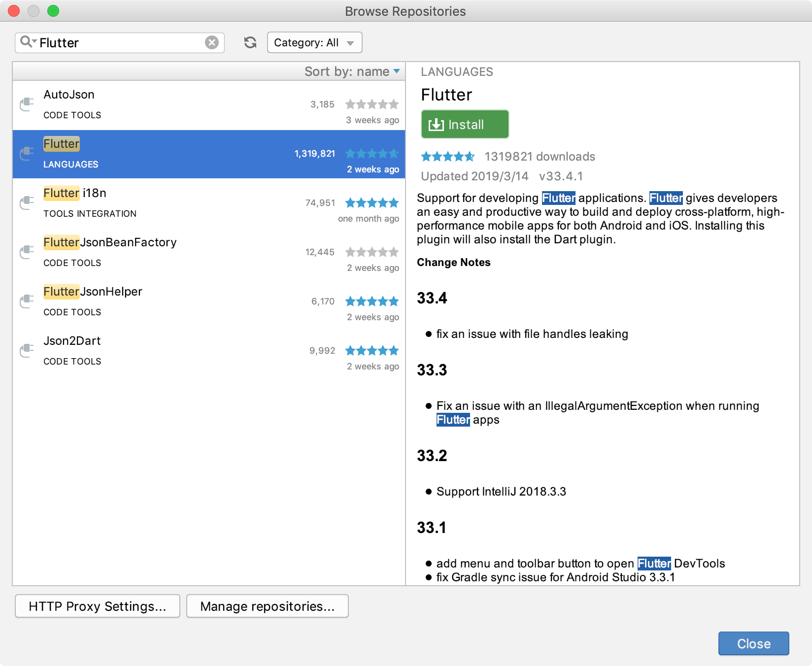Select the FlutterJsonBeanFactory plugin
The image size is (812, 666).
point(209,253)
